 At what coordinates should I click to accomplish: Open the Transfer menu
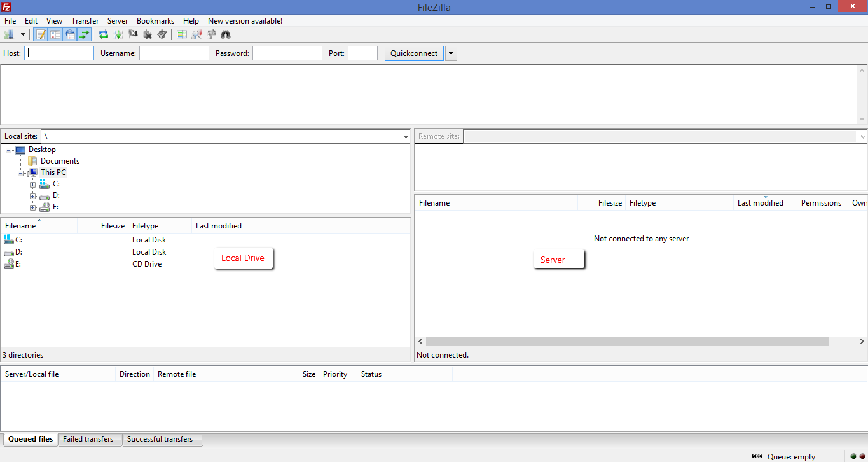point(85,21)
